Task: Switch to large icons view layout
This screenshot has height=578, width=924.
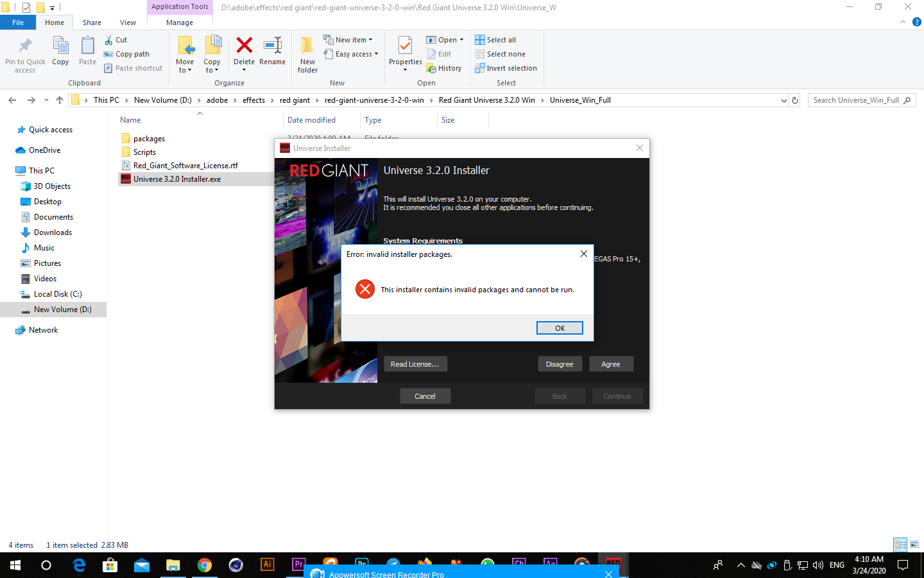Action: [x=914, y=545]
